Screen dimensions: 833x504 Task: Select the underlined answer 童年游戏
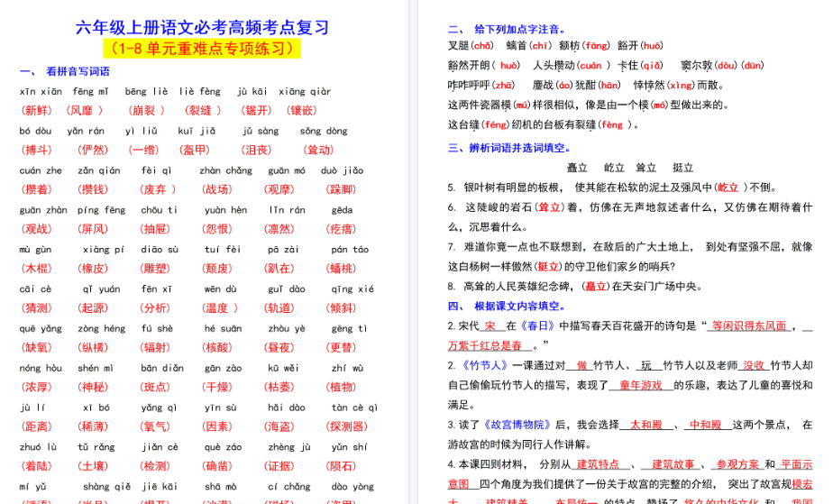641,386
